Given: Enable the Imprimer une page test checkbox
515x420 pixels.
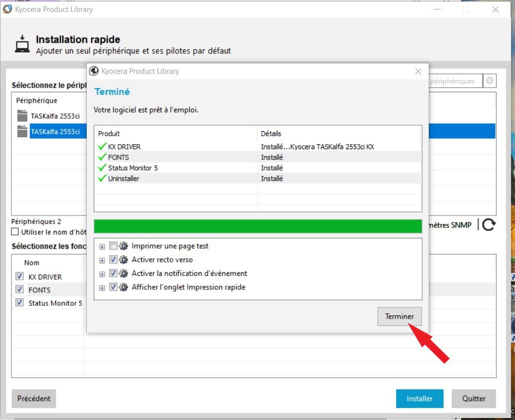Looking at the screenshot, I should pos(113,246).
